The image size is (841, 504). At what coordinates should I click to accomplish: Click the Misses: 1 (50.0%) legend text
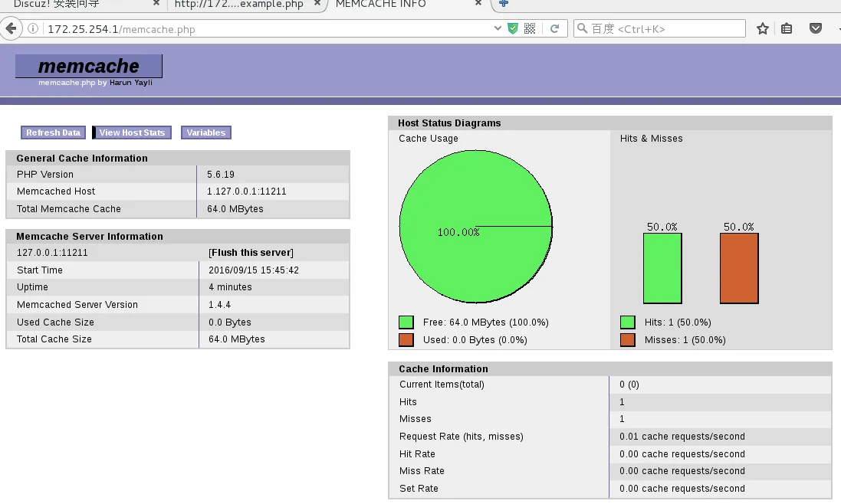click(685, 339)
